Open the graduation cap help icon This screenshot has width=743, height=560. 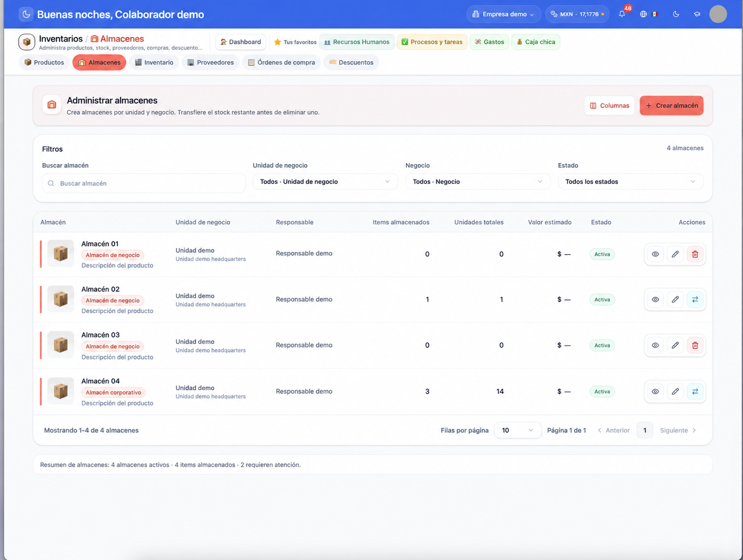(697, 14)
